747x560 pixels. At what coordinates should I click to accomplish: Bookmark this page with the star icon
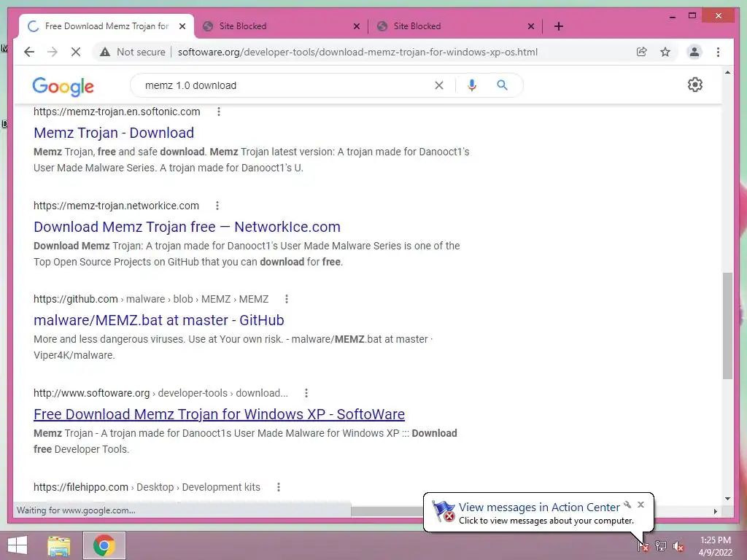(665, 52)
